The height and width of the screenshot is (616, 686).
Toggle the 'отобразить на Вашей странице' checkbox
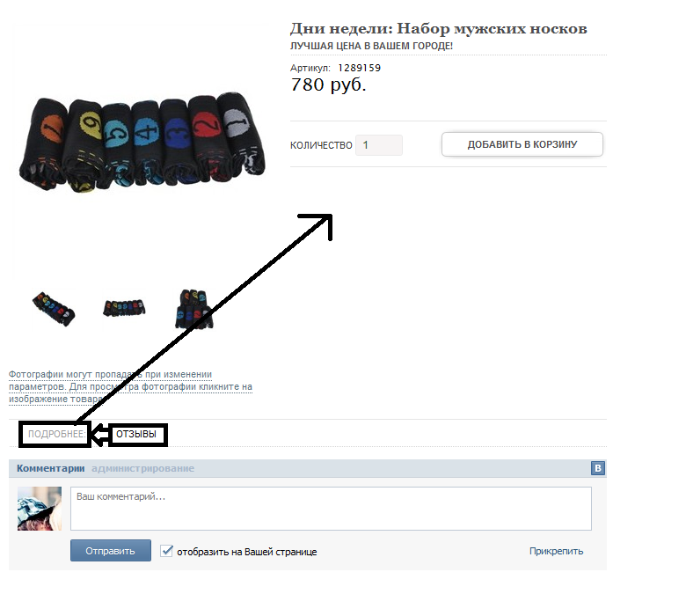pyautogui.click(x=167, y=550)
